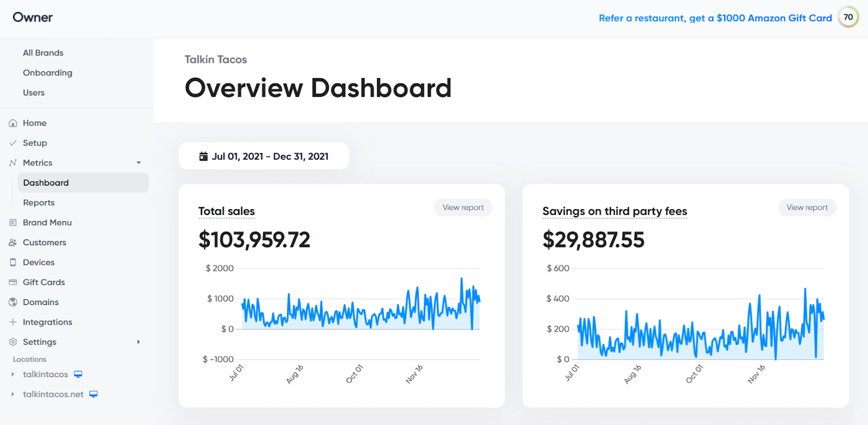Click the Domains globe icon
Screen dimensions: 868x425
[x=13, y=302]
